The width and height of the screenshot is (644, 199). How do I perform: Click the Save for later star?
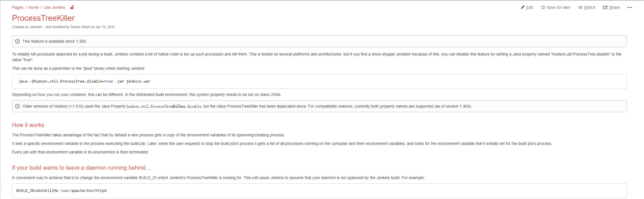pos(543,7)
